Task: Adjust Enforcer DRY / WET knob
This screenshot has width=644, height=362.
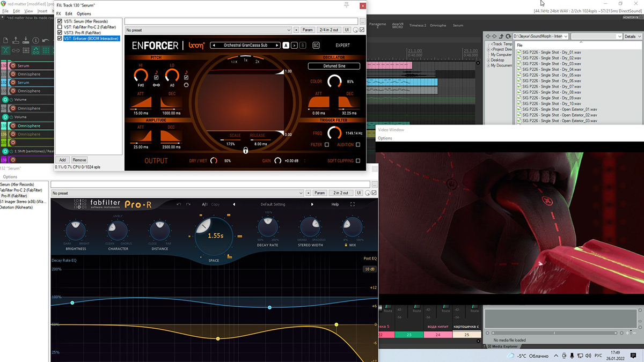Action: pyautogui.click(x=214, y=160)
